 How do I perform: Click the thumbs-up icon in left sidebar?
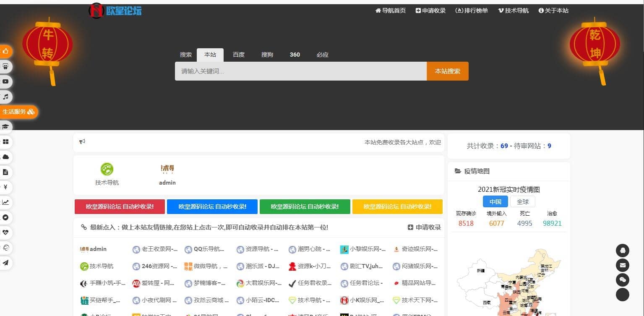6,52
